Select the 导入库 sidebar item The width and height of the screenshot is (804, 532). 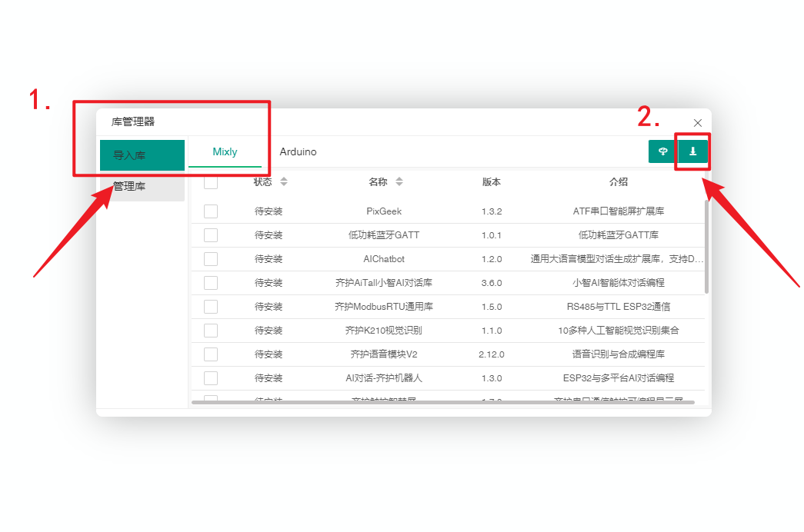coord(142,155)
